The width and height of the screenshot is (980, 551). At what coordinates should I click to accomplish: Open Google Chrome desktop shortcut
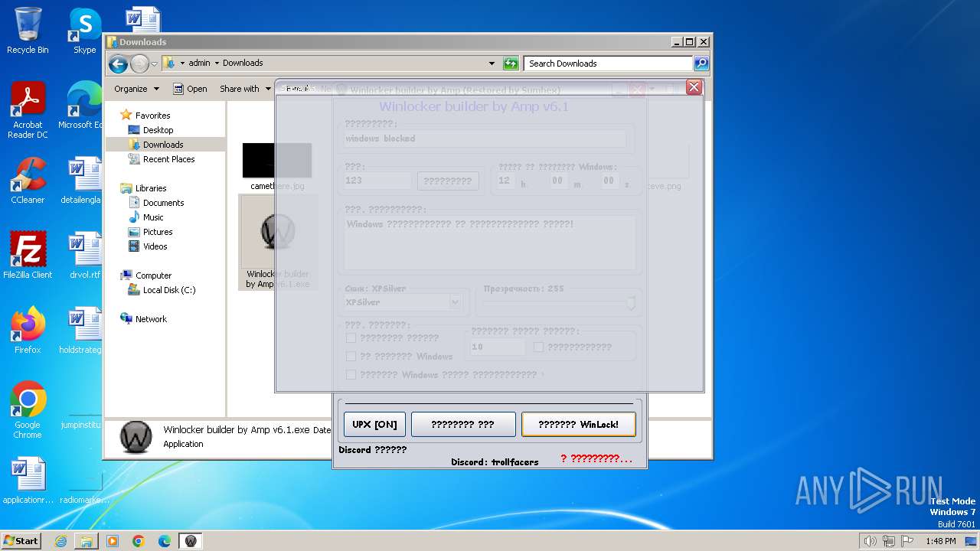pyautogui.click(x=28, y=410)
